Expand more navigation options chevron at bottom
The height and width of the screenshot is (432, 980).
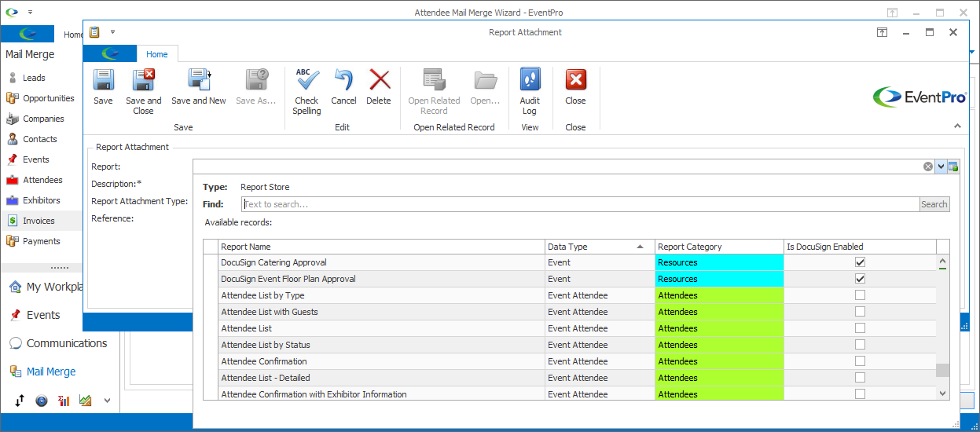pos(107,401)
